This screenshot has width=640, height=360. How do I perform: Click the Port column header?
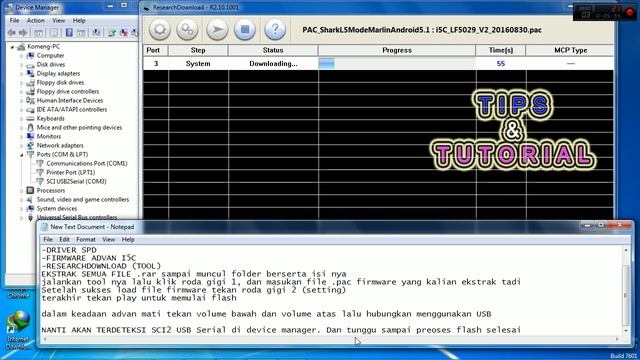pos(156,50)
